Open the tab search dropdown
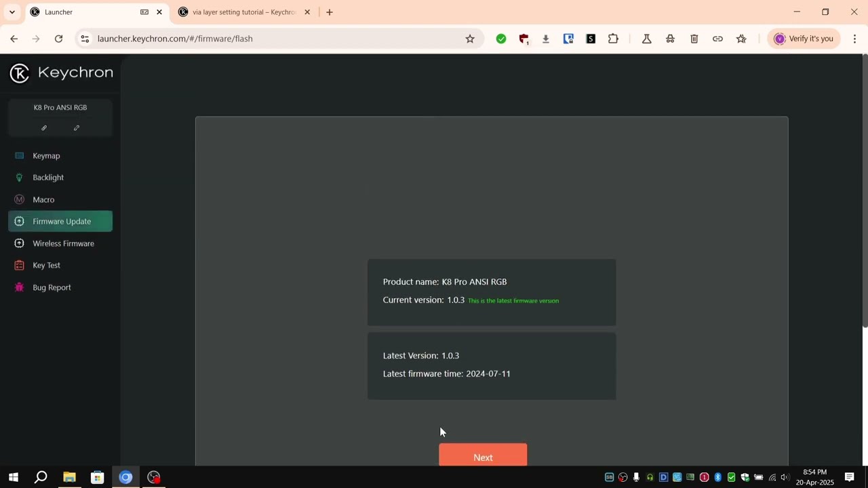Viewport: 868px width, 488px height. coord(12,12)
